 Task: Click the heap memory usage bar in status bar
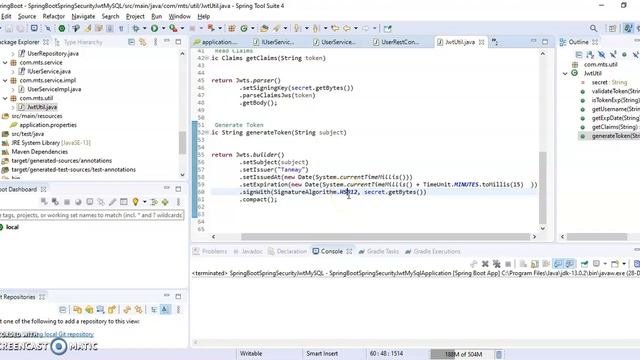tap(461, 354)
